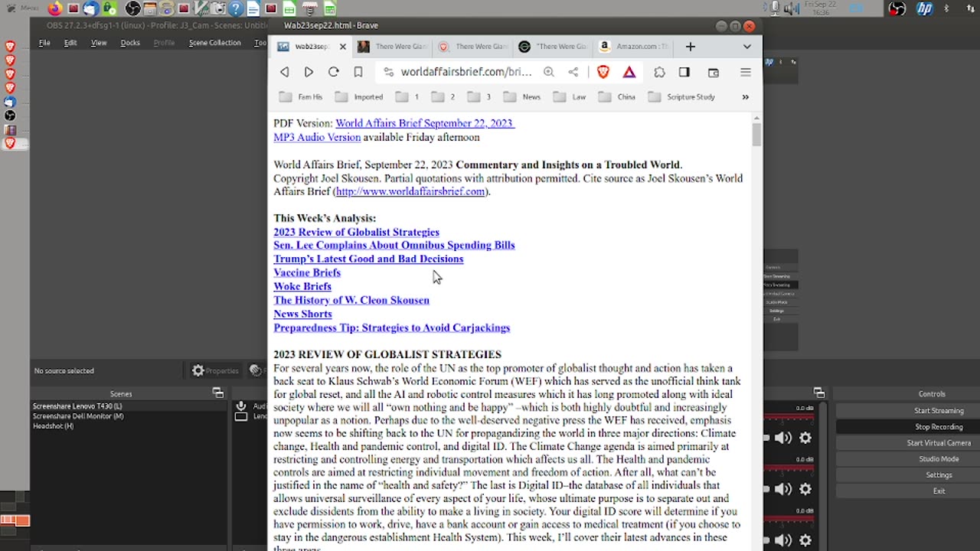980x551 pixels.
Task: Open the World Affairs Brief PDF link
Action: 424,123
